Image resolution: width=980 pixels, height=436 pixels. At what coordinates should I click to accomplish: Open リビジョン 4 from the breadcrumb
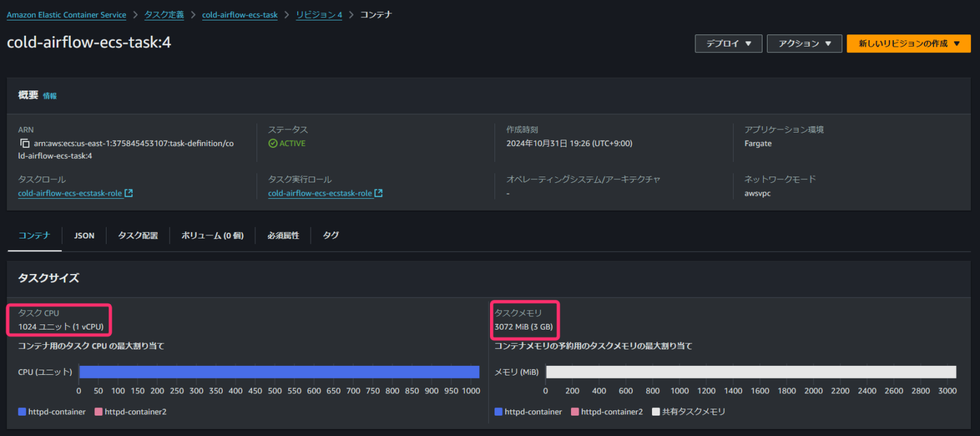click(x=319, y=14)
